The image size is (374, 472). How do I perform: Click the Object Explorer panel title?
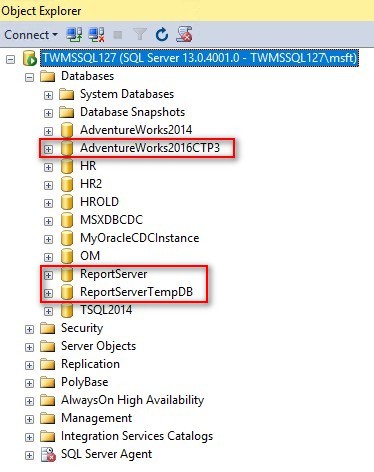(41, 11)
